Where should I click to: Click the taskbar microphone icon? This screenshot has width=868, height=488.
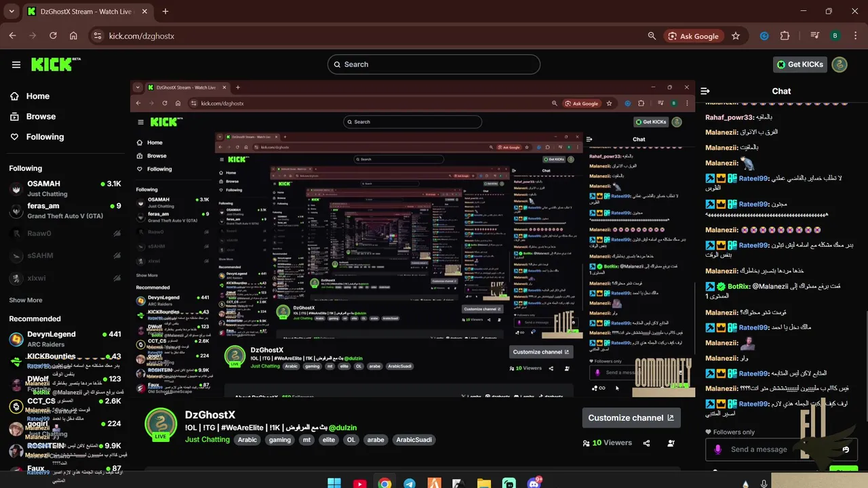coord(764,484)
